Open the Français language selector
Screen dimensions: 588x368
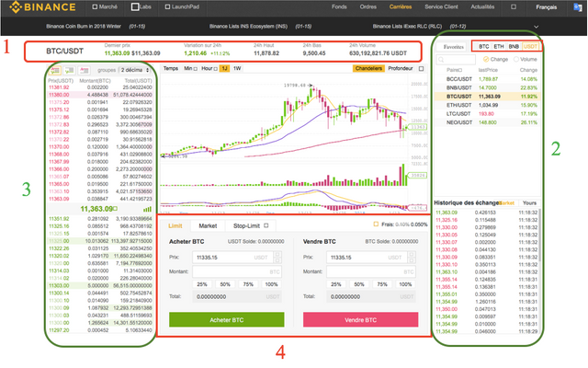[x=546, y=7]
